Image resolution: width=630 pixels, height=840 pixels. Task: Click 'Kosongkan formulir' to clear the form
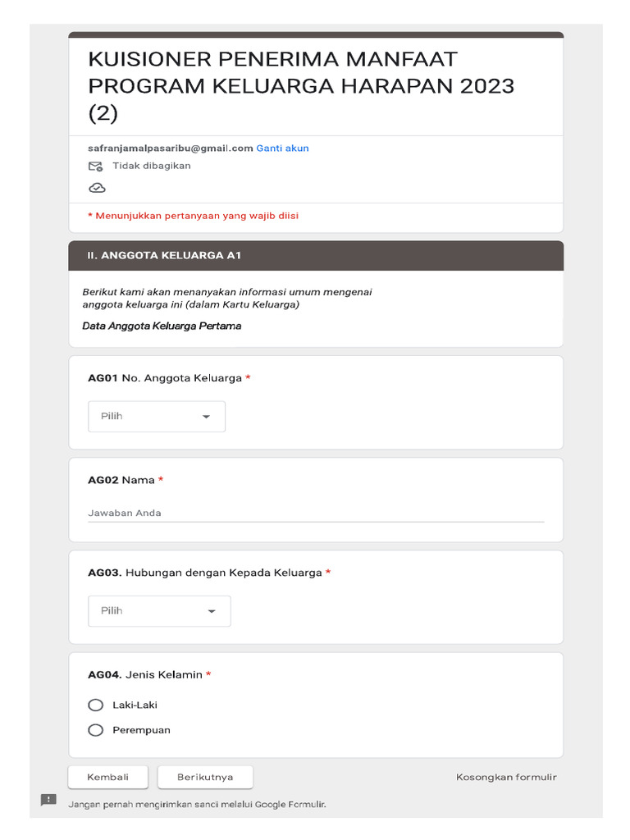(x=506, y=777)
